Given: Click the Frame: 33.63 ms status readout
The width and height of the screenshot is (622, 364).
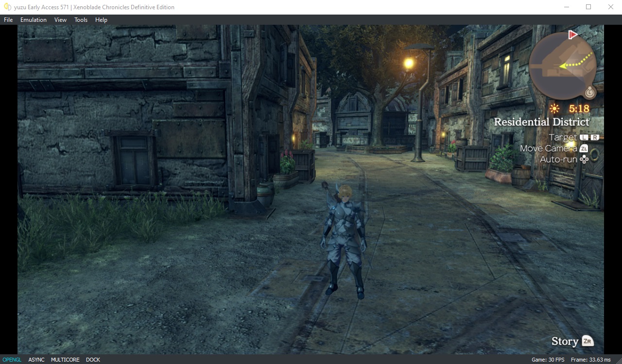Looking at the screenshot, I should coord(591,360).
